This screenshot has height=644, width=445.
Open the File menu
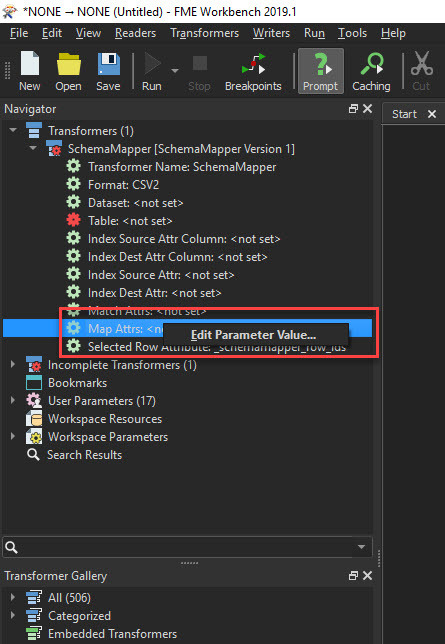[19, 33]
